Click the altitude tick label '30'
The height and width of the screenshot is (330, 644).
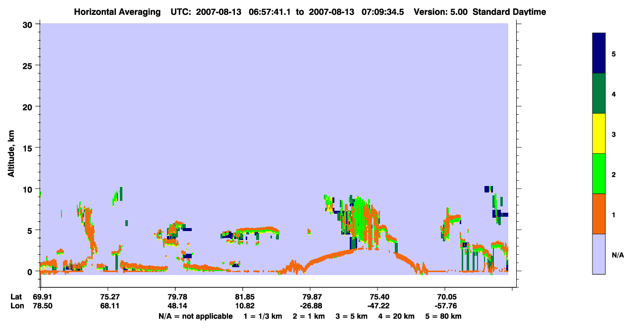click(29, 24)
